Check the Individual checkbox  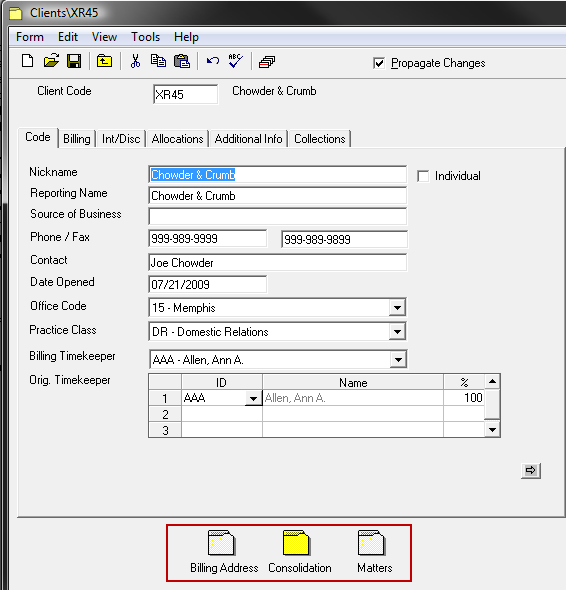coord(423,176)
